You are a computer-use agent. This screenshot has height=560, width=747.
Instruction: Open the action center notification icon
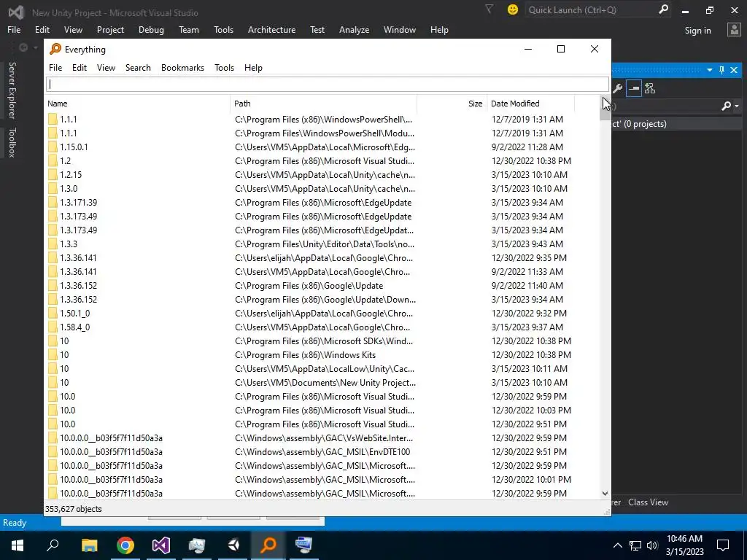click(723, 545)
